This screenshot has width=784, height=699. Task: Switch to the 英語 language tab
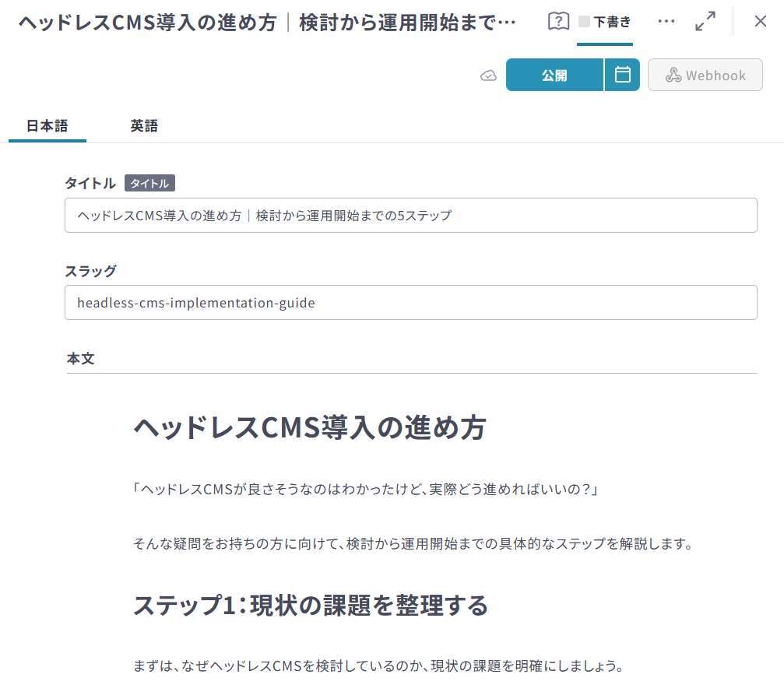point(144,126)
